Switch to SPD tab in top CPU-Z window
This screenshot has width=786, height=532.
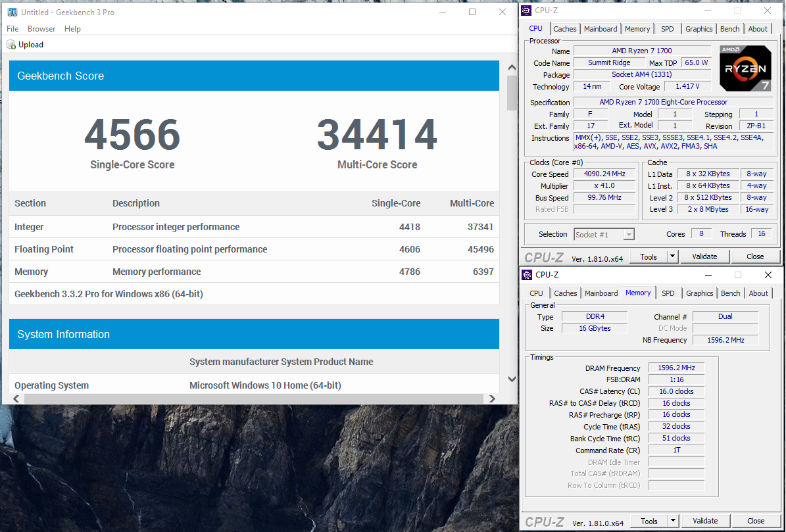point(667,29)
